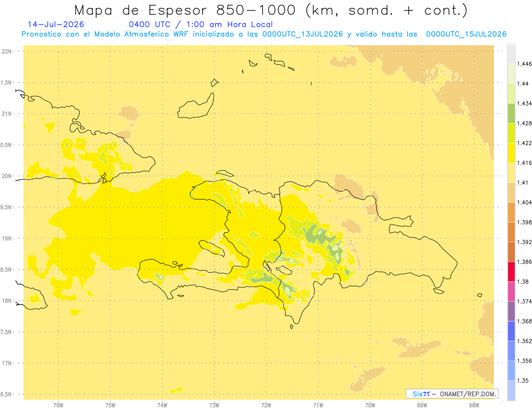Click the '9.5N' latitude label
The image size is (532, 411).
[7, 207]
